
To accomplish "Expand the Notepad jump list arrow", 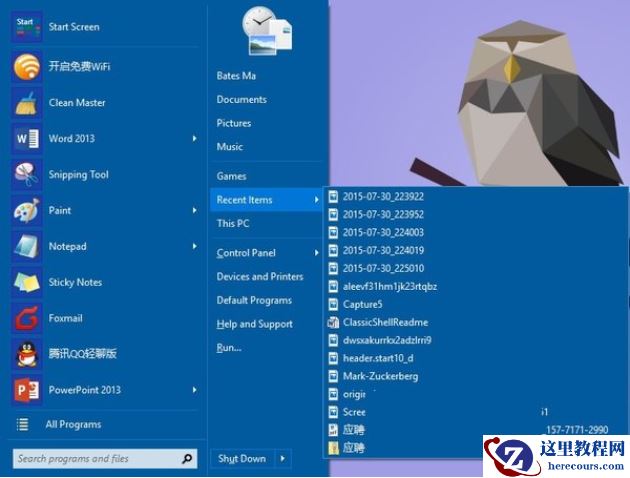I will [x=194, y=246].
